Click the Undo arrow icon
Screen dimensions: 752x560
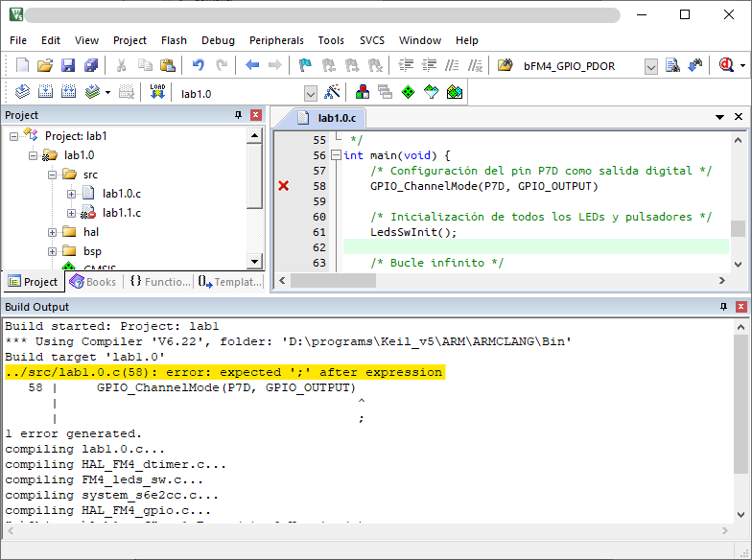click(x=198, y=66)
